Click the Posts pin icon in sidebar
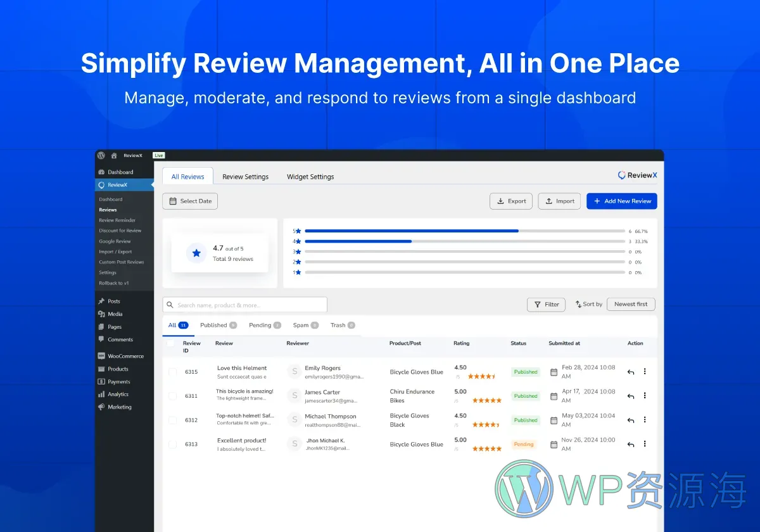 (x=101, y=301)
